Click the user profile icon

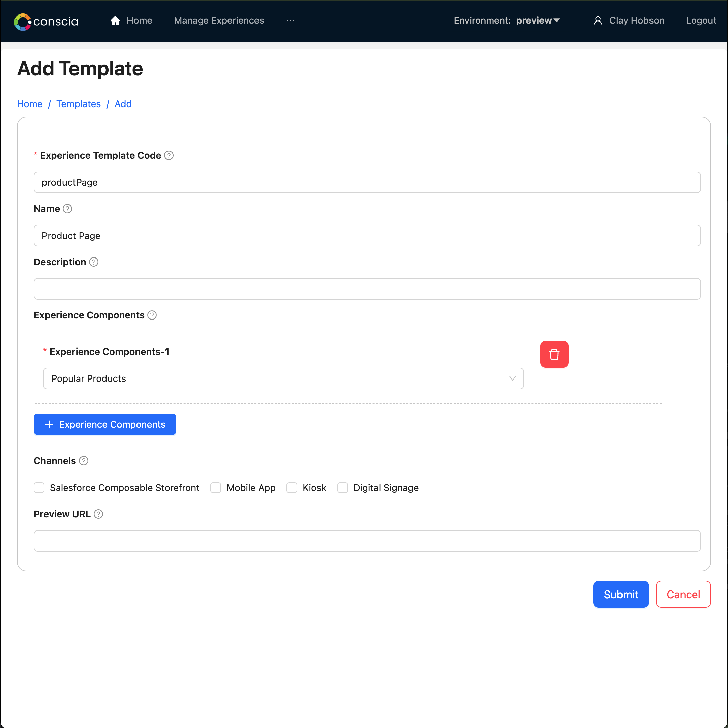pos(598,20)
